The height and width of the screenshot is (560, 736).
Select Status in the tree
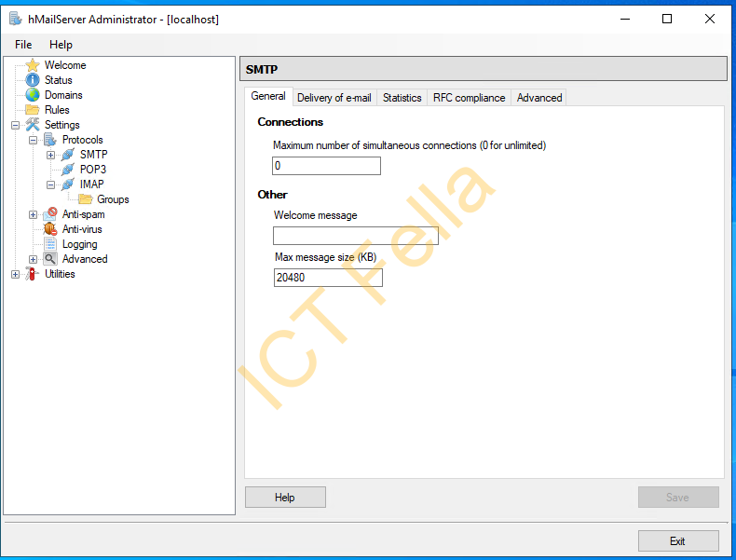click(x=58, y=80)
